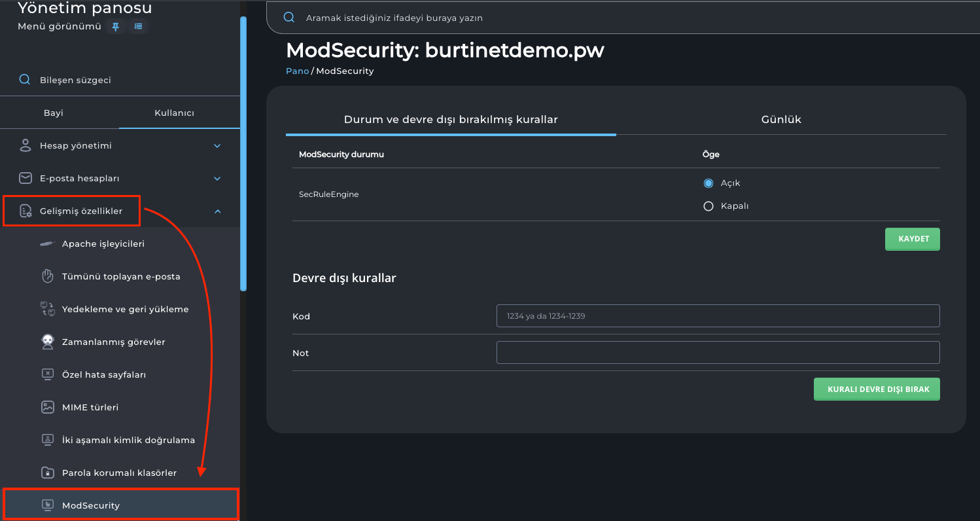Click the KAYDET button

[x=912, y=238]
